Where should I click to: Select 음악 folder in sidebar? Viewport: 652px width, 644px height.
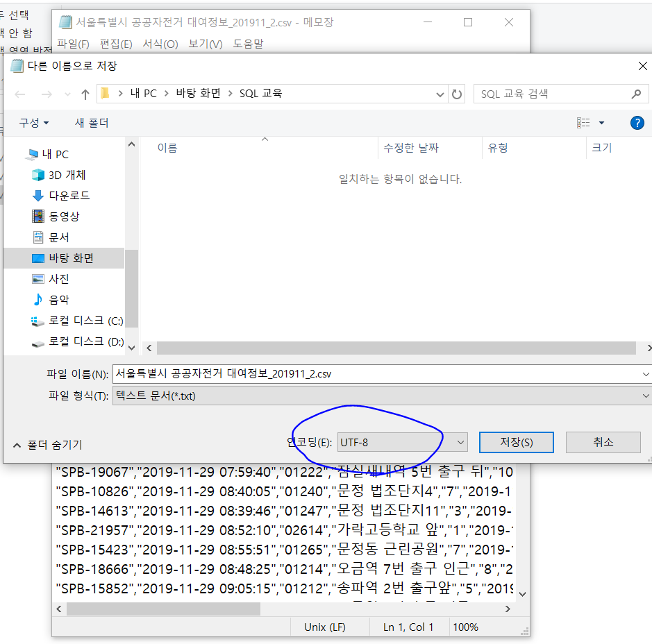pyautogui.click(x=50, y=300)
